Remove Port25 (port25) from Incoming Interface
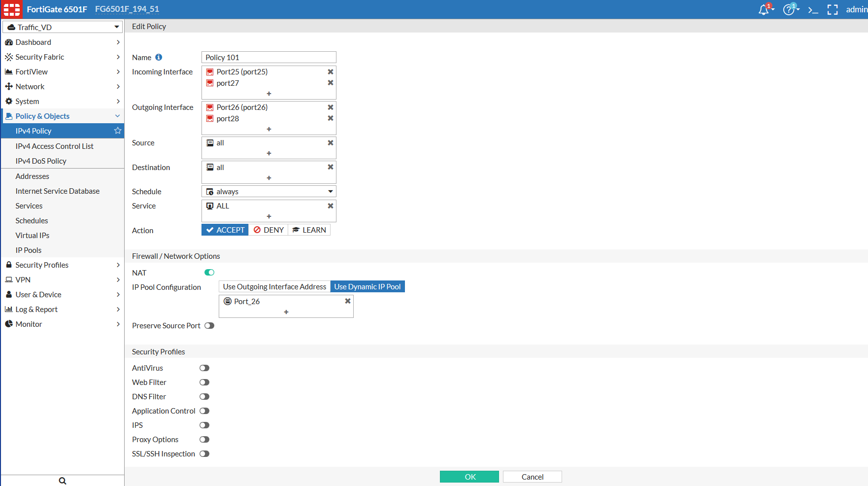The image size is (868, 486). click(x=331, y=71)
